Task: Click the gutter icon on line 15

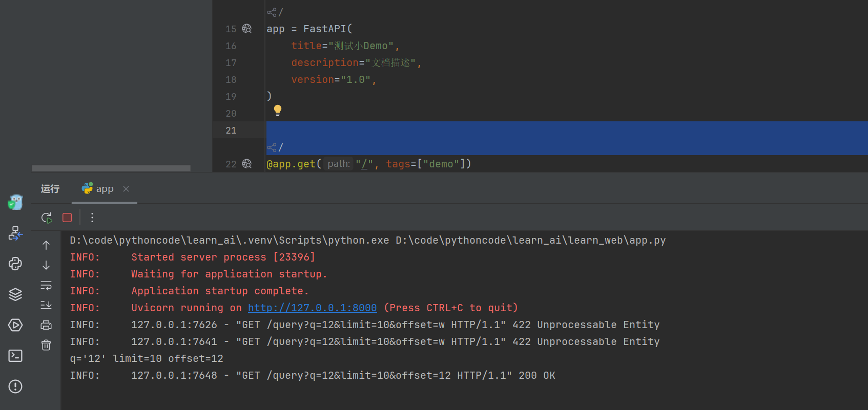Action: click(x=247, y=29)
